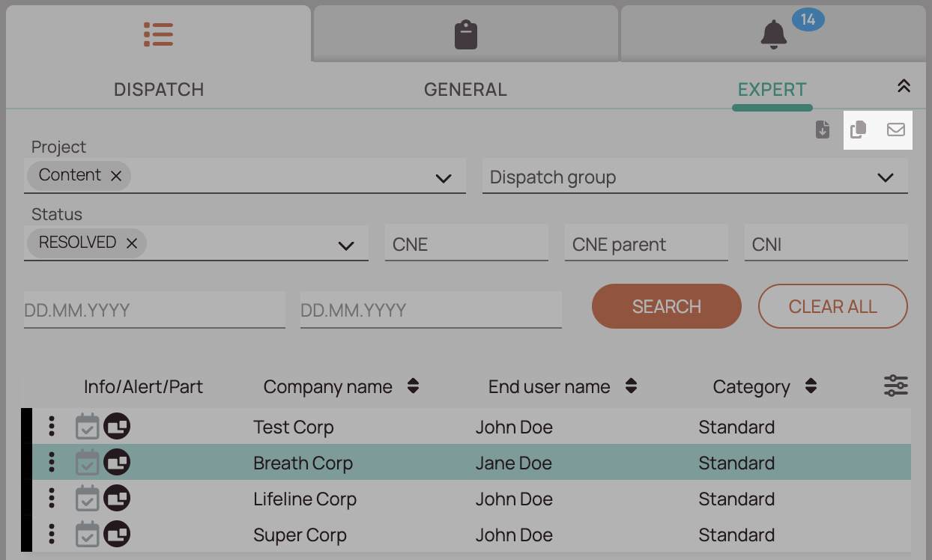Open the column filter settings icon
Image resolution: width=932 pixels, height=560 pixels.
896,386
